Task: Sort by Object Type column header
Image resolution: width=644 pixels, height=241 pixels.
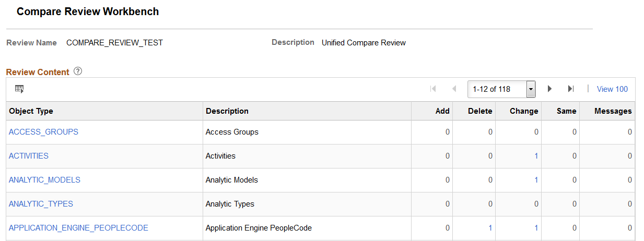Action: point(31,111)
